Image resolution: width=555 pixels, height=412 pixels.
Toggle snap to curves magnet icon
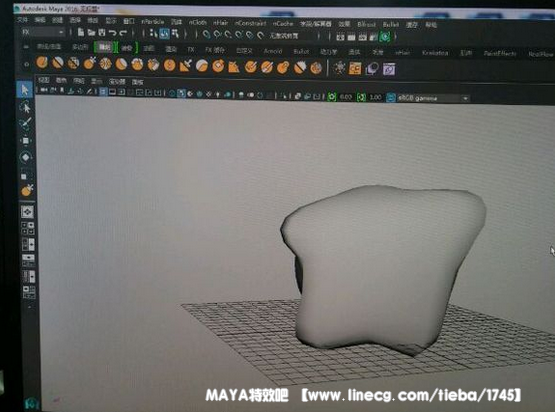coord(217,35)
